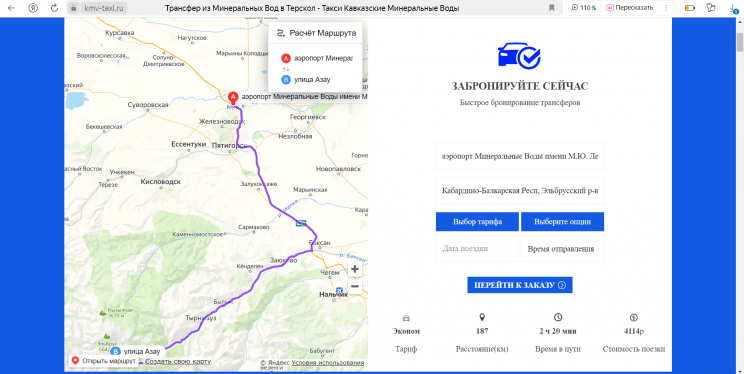Screen dimensions: 744x374
Task: Click the blue marker B улица Азау
Action: 114,352
